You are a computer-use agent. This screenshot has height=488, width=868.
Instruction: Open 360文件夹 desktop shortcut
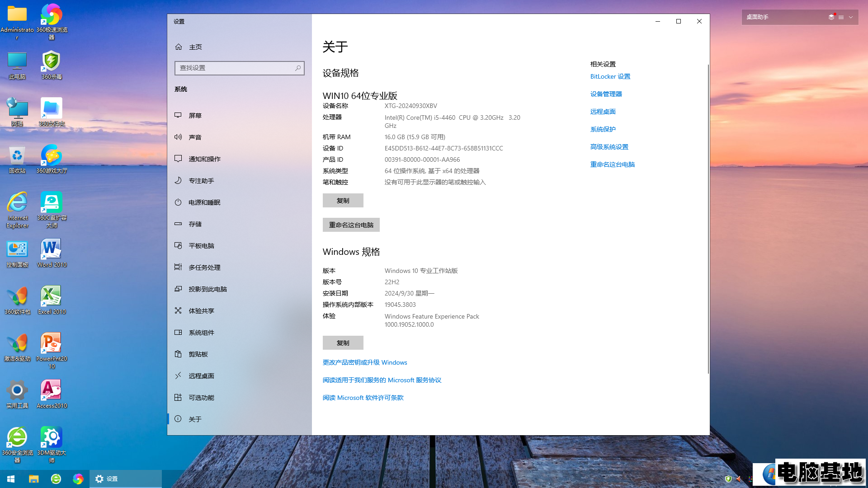[52, 113]
